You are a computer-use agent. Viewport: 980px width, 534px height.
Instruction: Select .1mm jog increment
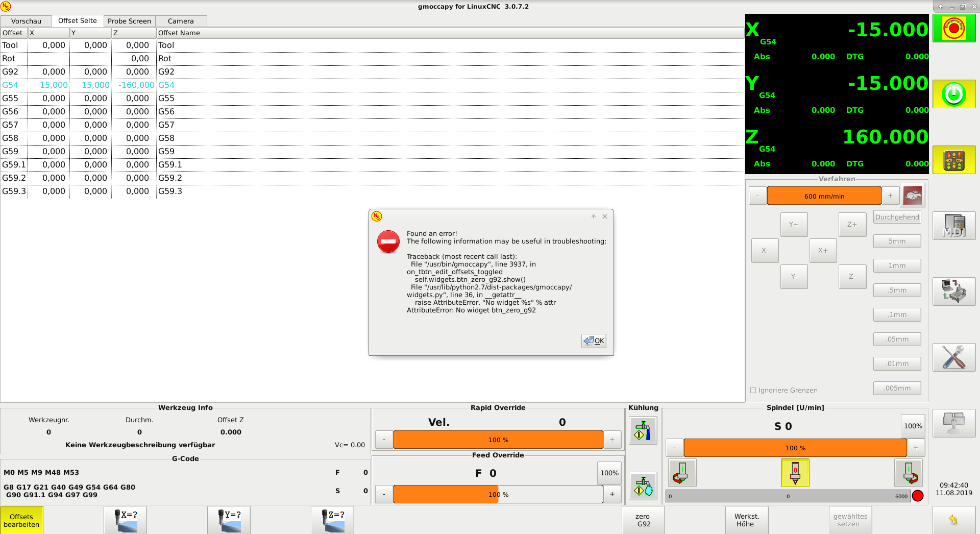pos(897,315)
